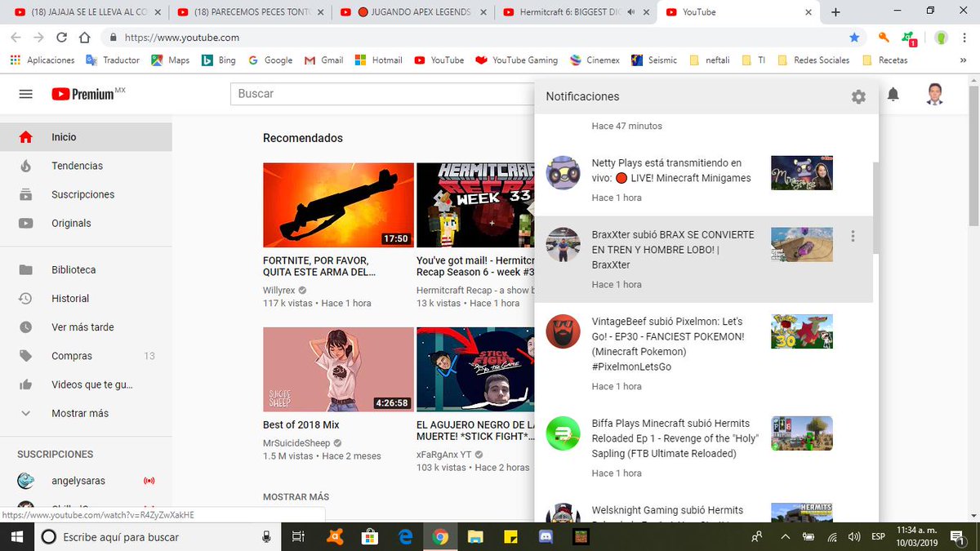The height and width of the screenshot is (551, 980).
Task: Show hidden system tray icons
Action: (786, 536)
